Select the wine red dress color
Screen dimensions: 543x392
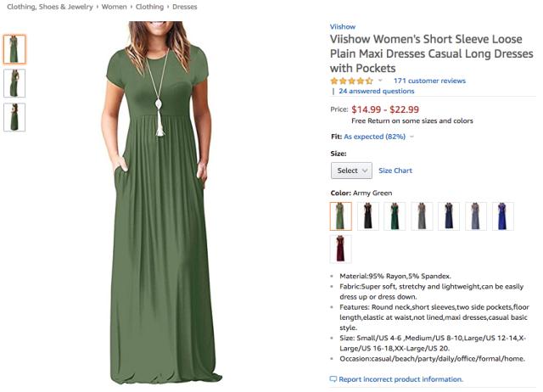tap(340, 249)
